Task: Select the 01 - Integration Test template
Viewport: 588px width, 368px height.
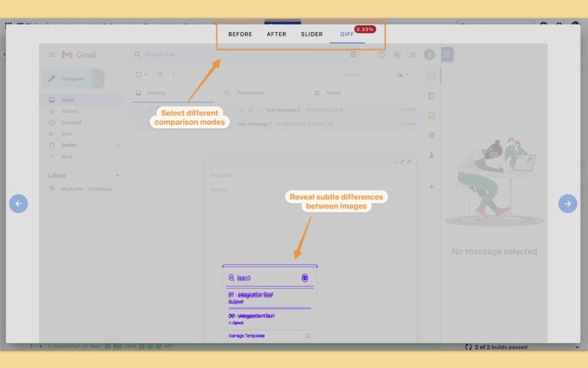Action: coord(270,298)
